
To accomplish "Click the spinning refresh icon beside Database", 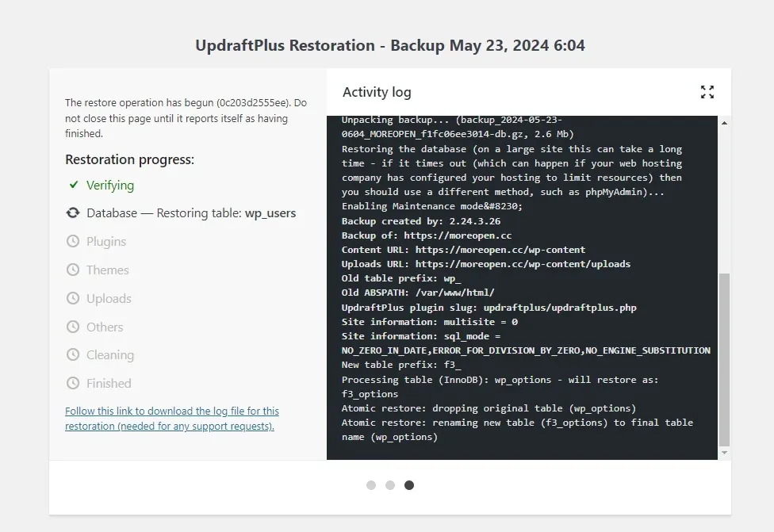I will tap(73, 213).
